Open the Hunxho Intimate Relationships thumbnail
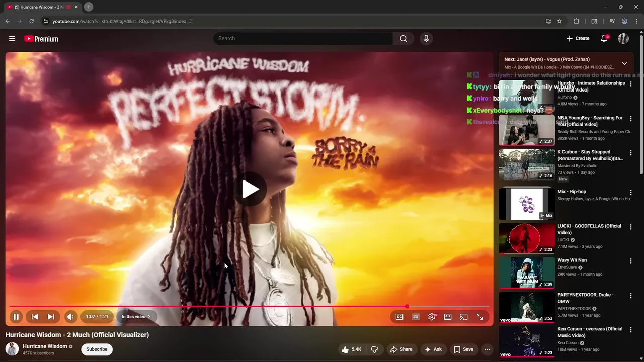Screen dimensions: 644x362 point(526,95)
